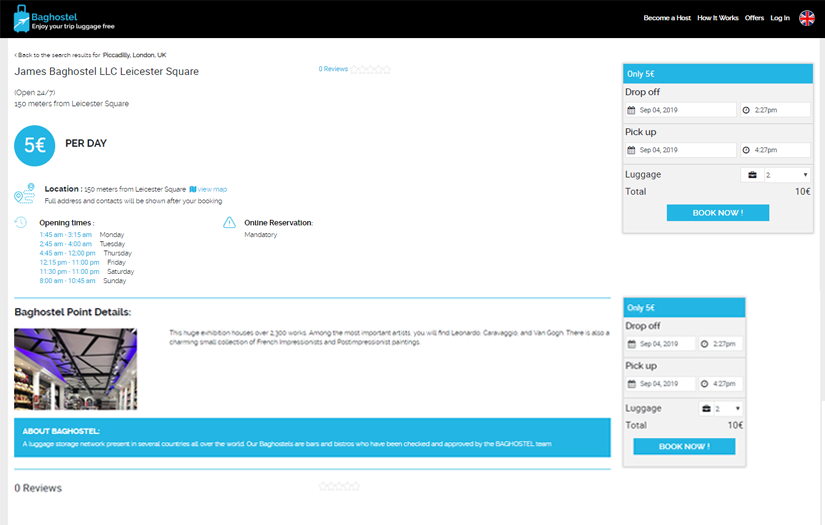Open Become a Host page

click(667, 18)
